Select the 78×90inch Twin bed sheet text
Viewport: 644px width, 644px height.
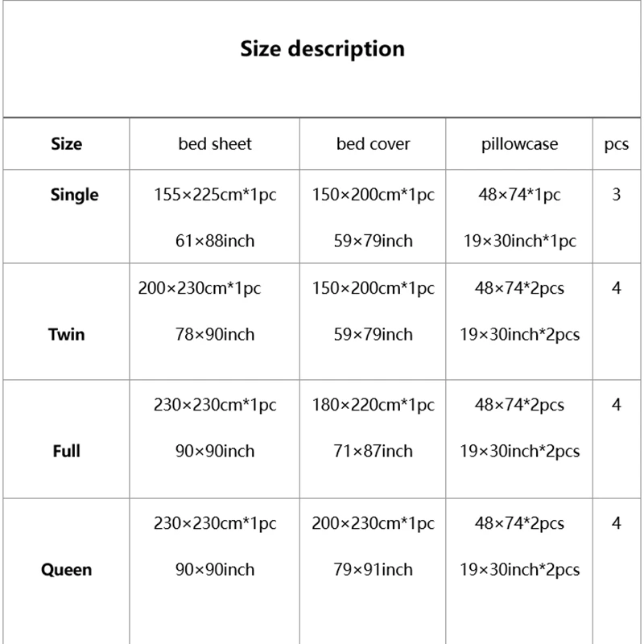tap(215, 334)
